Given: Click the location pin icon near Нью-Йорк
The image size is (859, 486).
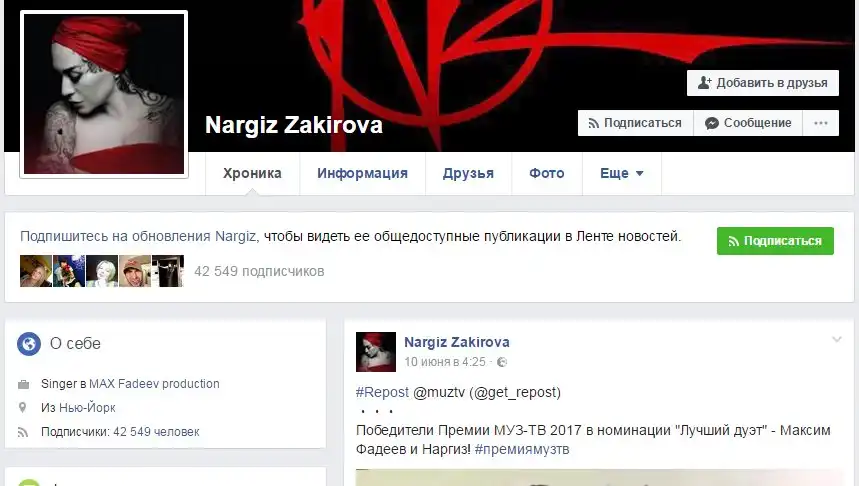Looking at the screenshot, I should (22, 408).
